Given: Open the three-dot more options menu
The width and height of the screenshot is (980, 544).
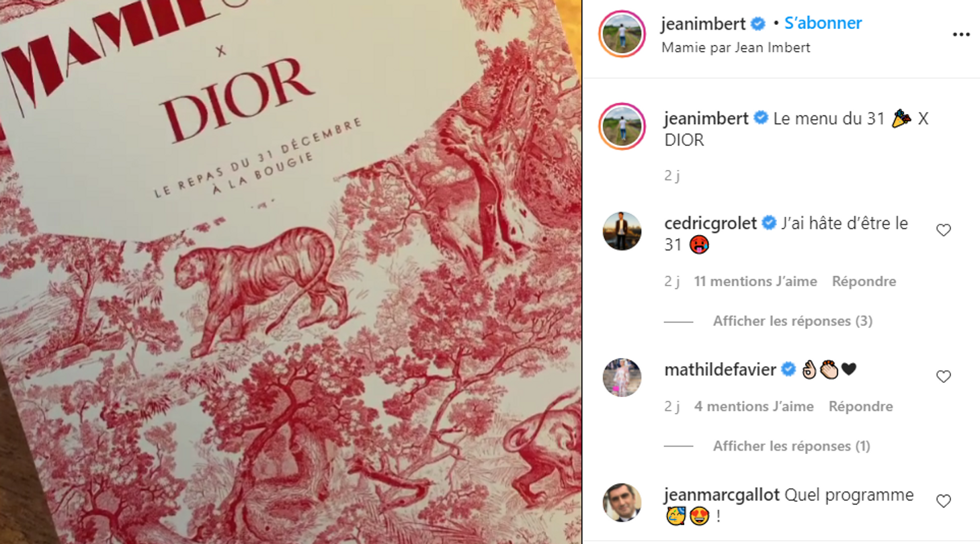Looking at the screenshot, I should pyautogui.click(x=961, y=35).
